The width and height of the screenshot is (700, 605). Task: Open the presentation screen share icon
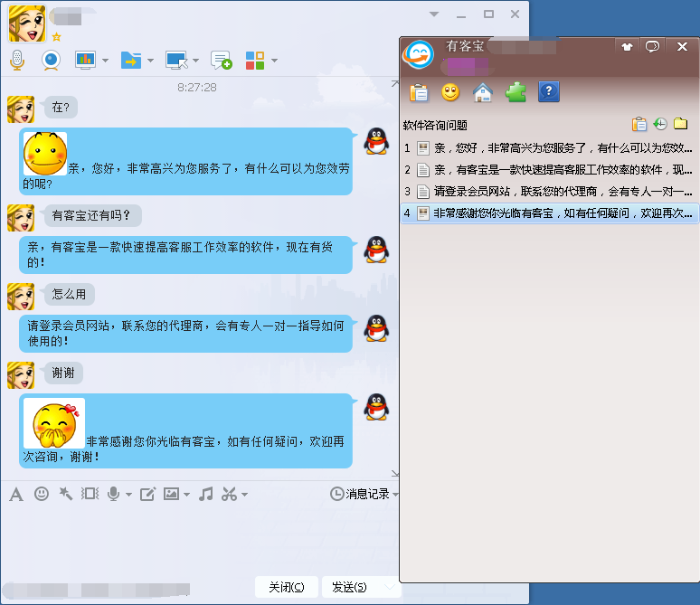(x=85, y=60)
